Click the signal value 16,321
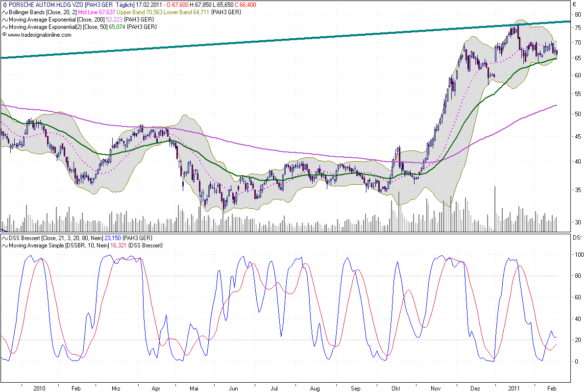588x392 pixels. click(x=118, y=245)
